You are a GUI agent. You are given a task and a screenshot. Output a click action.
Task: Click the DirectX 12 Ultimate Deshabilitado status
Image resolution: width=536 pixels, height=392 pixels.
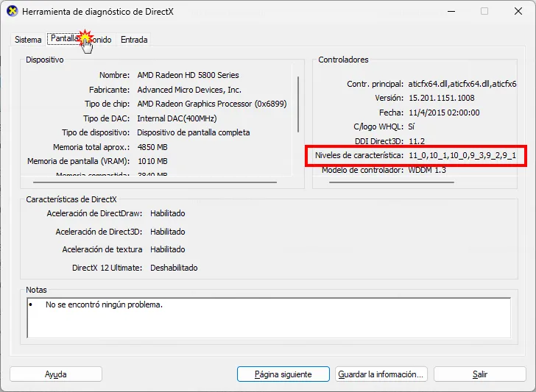tap(174, 268)
